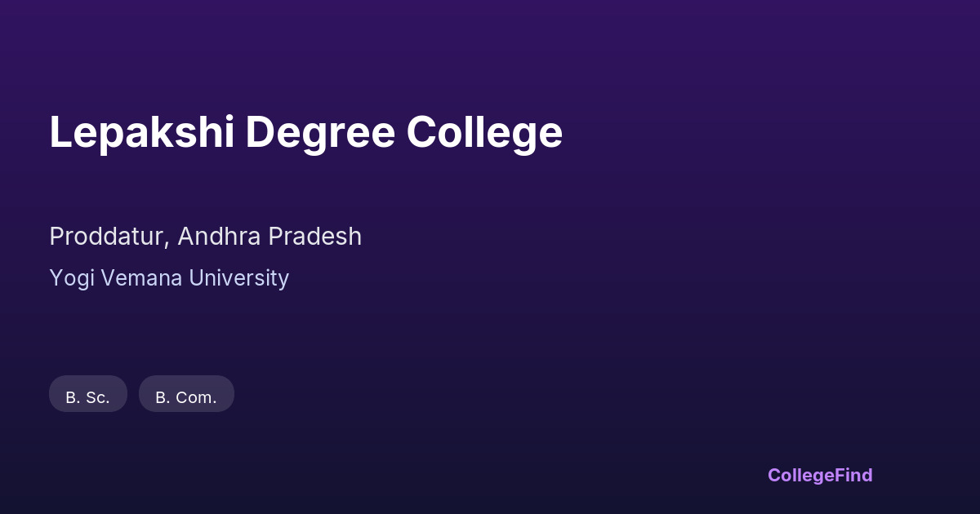Click "College" part of the CollegeFind logo
Screen dimensions: 980x514
(801, 475)
